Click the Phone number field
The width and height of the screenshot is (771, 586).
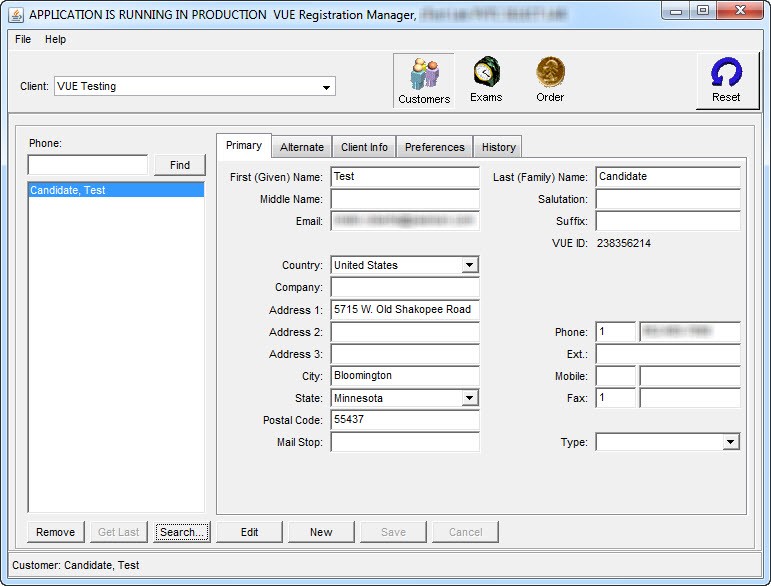click(690, 331)
